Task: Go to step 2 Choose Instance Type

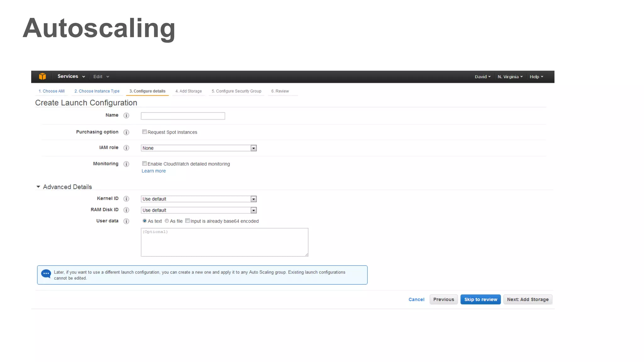Action: (97, 91)
